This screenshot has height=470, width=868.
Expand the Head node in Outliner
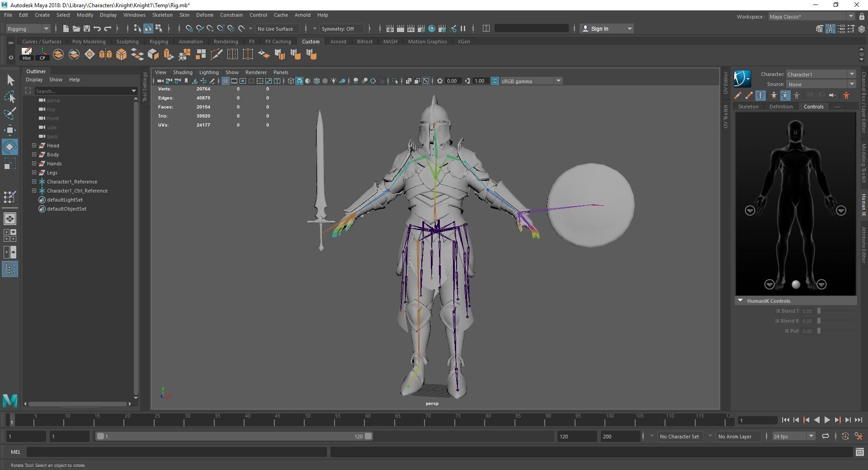pos(34,145)
